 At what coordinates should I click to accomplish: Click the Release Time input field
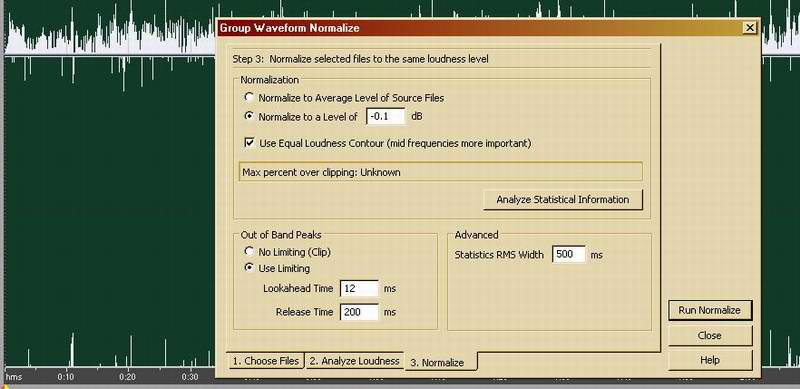click(359, 312)
